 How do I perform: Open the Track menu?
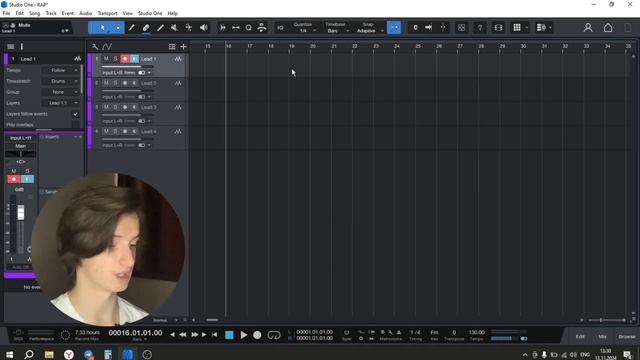51,13
